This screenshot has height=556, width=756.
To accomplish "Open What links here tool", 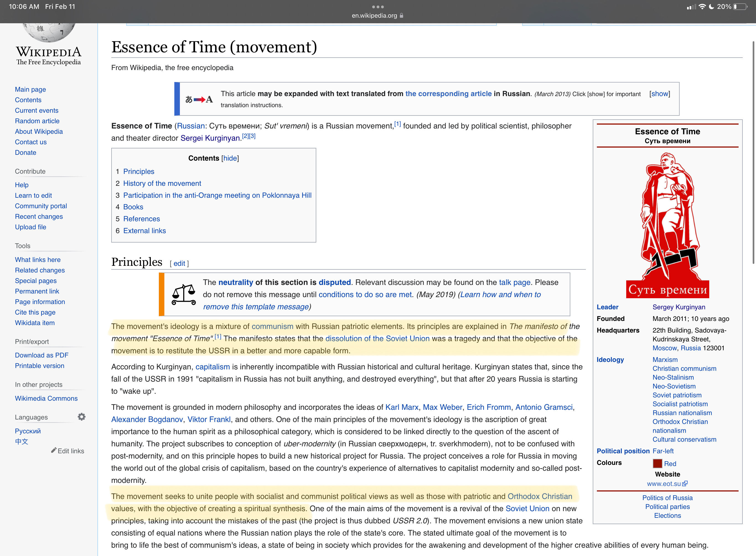I will tap(38, 259).
